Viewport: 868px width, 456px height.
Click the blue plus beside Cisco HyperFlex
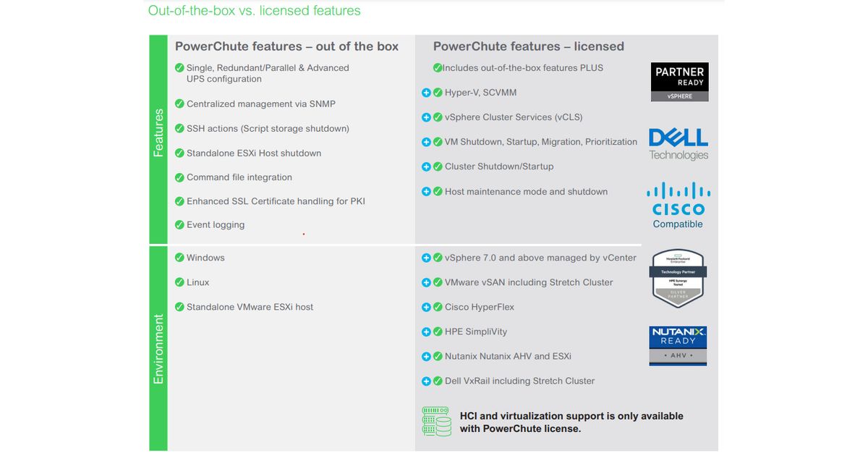click(x=427, y=307)
